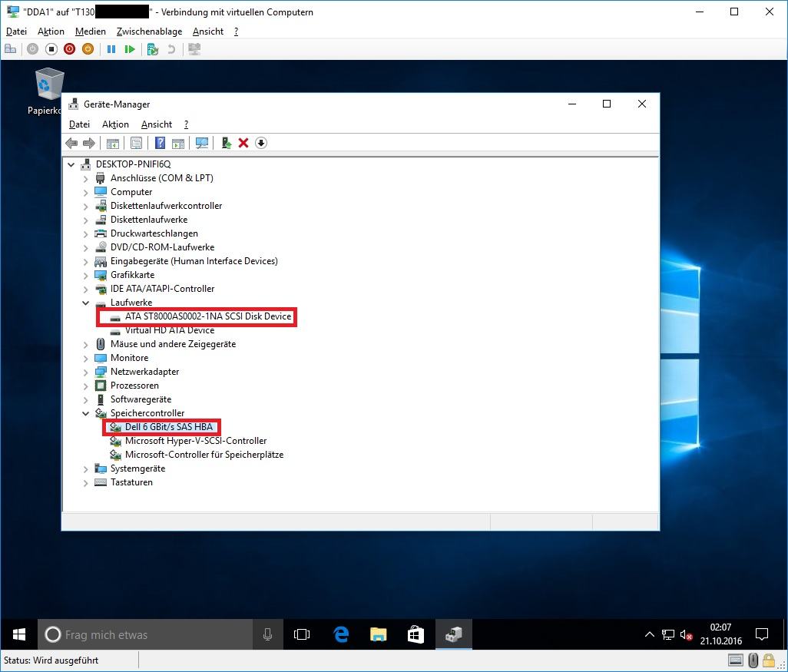Open Microsoft Edge from the taskbar
Image resolution: width=788 pixels, height=672 pixels.
(341, 634)
